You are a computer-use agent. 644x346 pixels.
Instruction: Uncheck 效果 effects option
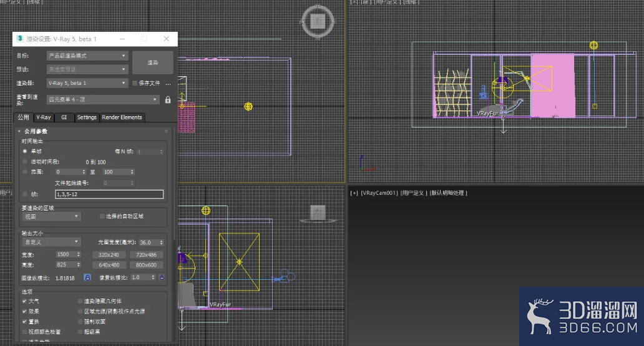[24, 312]
